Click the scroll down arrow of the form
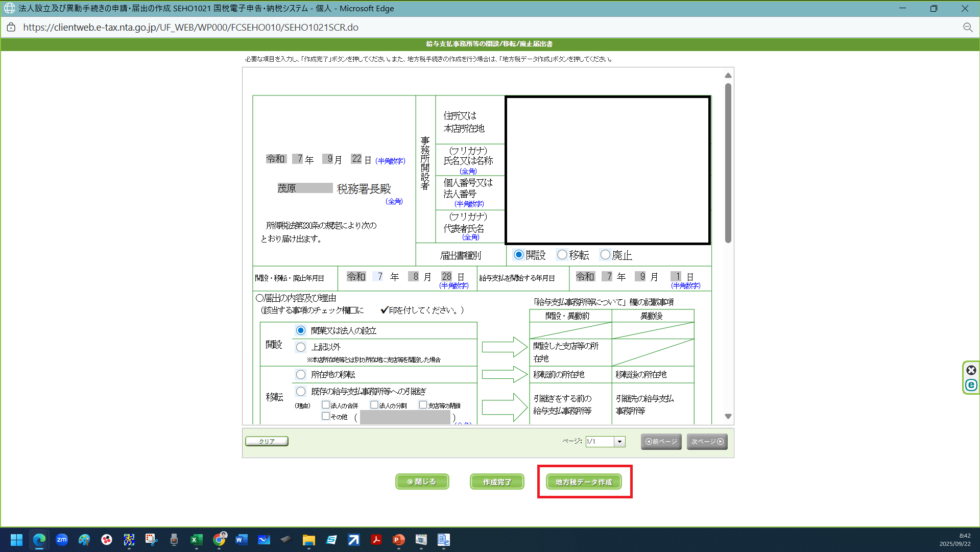 pos(728,417)
